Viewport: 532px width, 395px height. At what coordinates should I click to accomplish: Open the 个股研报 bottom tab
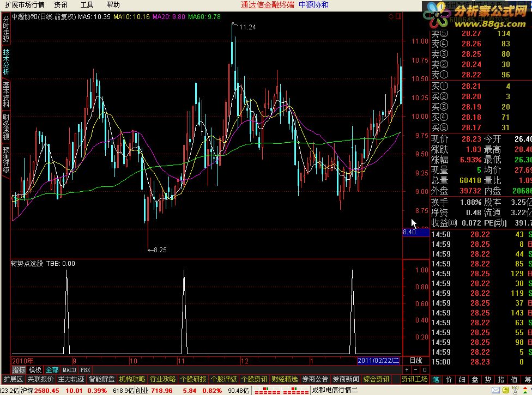pos(193,379)
